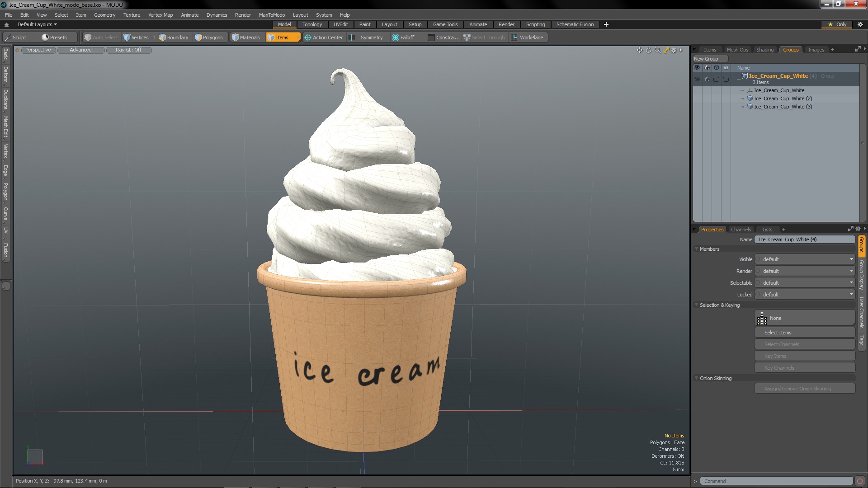Image resolution: width=868 pixels, height=488 pixels.
Task: Click the camera render column header icon
Action: (707, 68)
